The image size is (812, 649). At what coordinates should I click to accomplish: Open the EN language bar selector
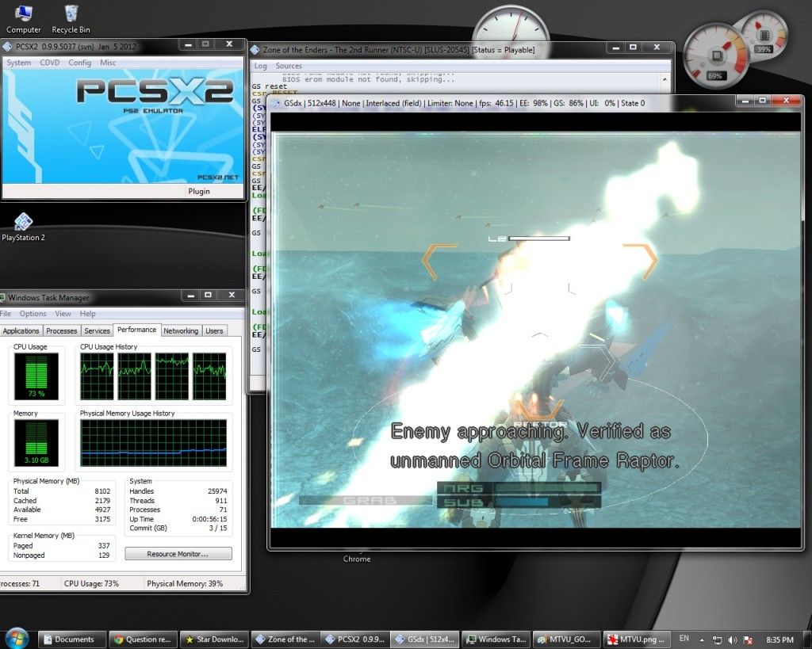pos(684,639)
